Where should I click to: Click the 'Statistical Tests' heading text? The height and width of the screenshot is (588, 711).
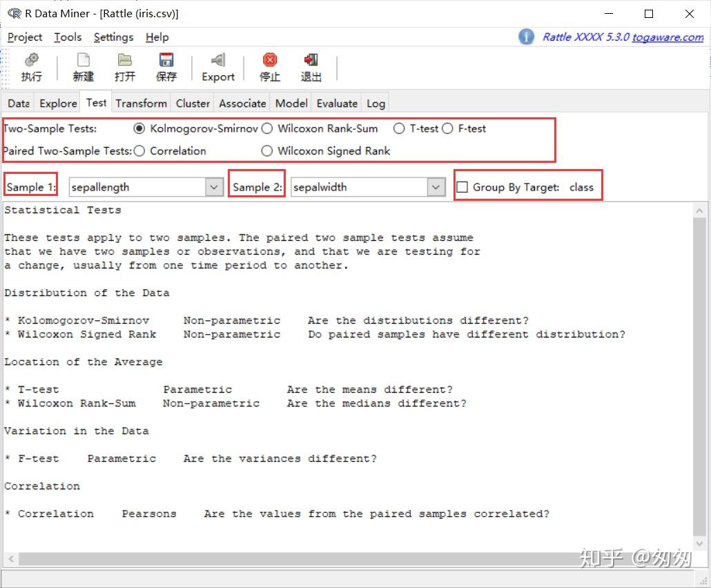[63, 210]
